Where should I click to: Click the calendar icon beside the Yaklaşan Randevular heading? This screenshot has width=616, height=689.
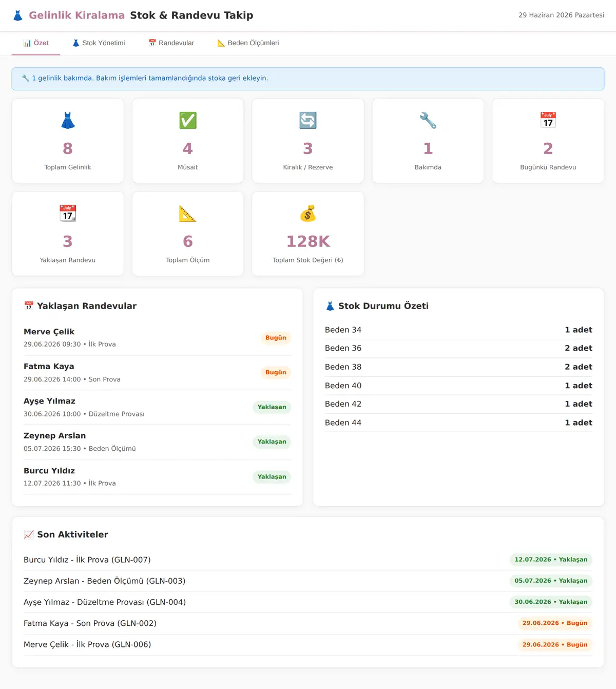(29, 306)
